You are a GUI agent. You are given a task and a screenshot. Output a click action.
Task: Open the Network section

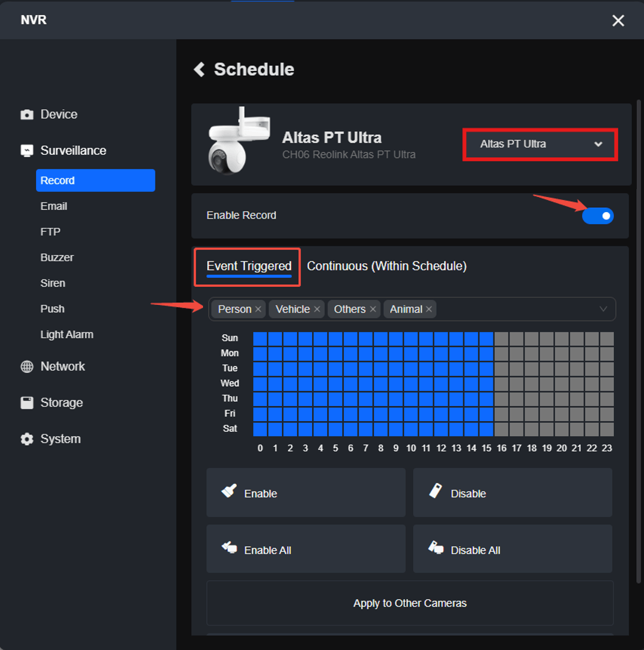tap(63, 366)
